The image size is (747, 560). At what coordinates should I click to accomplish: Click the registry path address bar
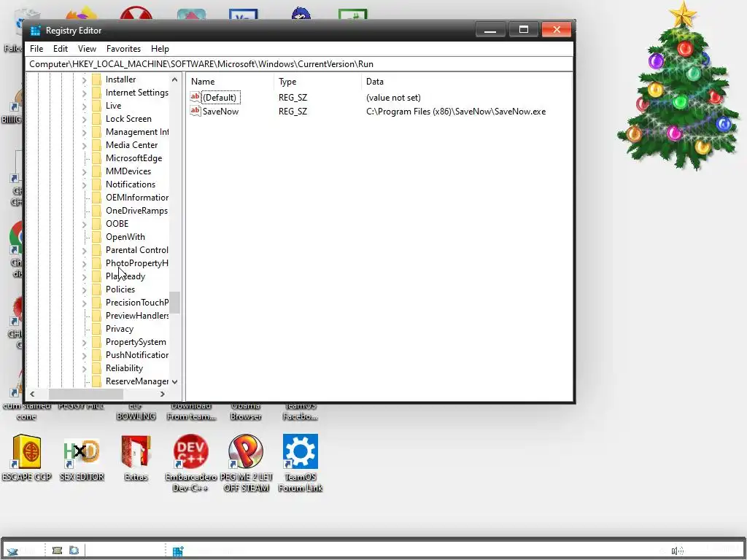[x=299, y=64]
